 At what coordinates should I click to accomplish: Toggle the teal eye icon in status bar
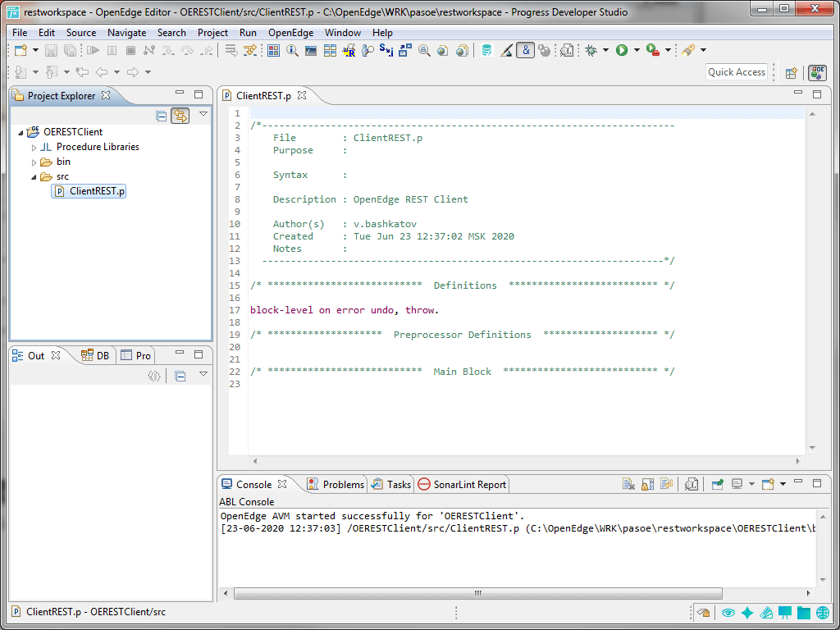click(728, 612)
